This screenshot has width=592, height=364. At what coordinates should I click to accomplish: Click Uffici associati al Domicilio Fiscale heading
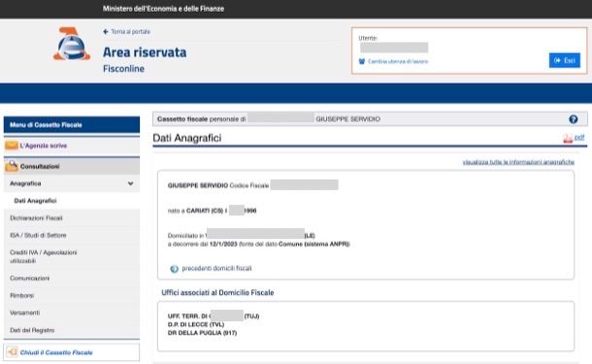(x=217, y=292)
